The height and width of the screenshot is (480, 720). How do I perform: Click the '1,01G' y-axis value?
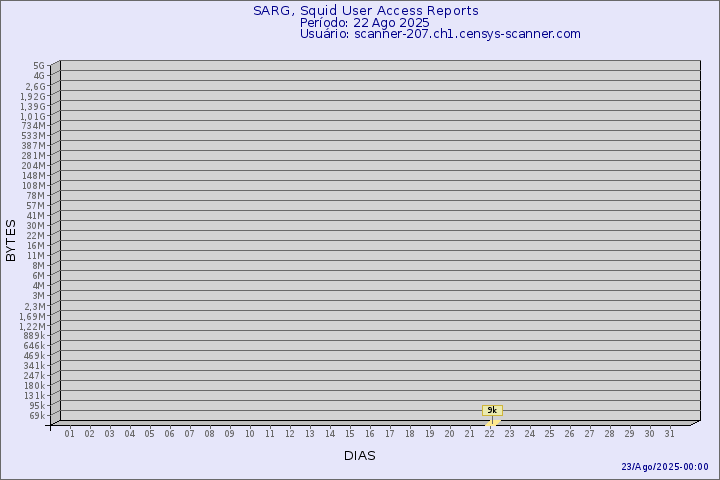[33, 117]
